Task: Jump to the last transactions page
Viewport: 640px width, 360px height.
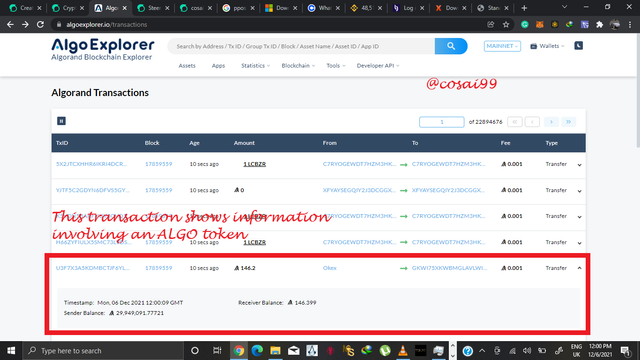Action: pyautogui.click(x=569, y=122)
